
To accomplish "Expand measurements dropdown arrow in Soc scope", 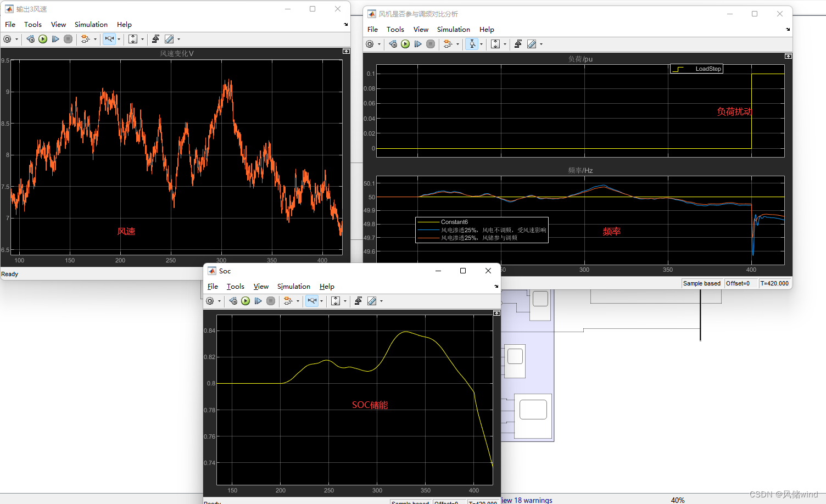I will [381, 301].
